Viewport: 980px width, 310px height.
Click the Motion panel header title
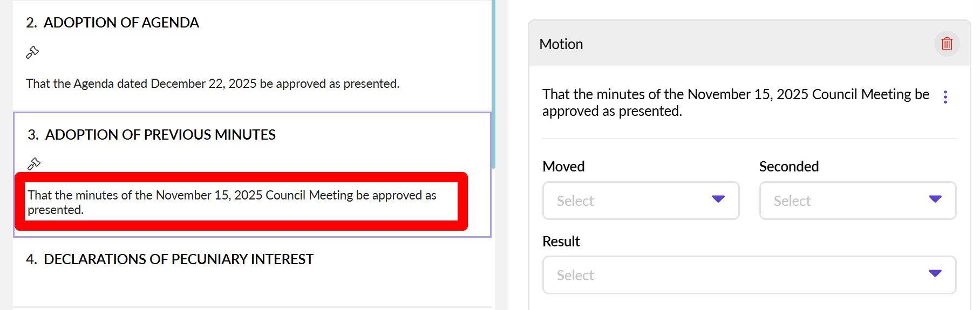point(561,44)
